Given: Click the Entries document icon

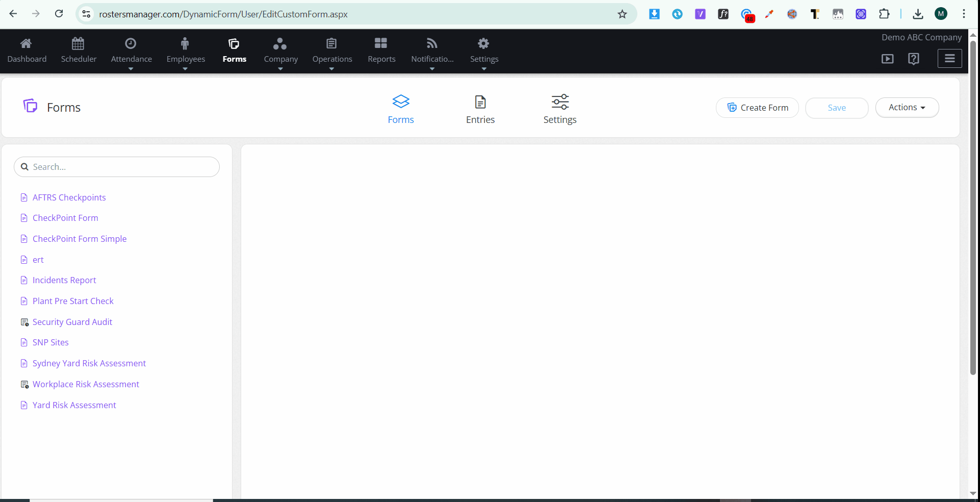Looking at the screenshot, I should pyautogui.click(x=480, y=102).
